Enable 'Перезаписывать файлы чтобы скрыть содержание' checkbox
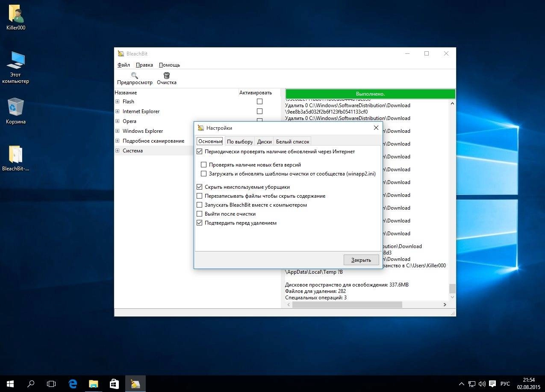This screenshot has width=545, height=392. tap(200, 196)
